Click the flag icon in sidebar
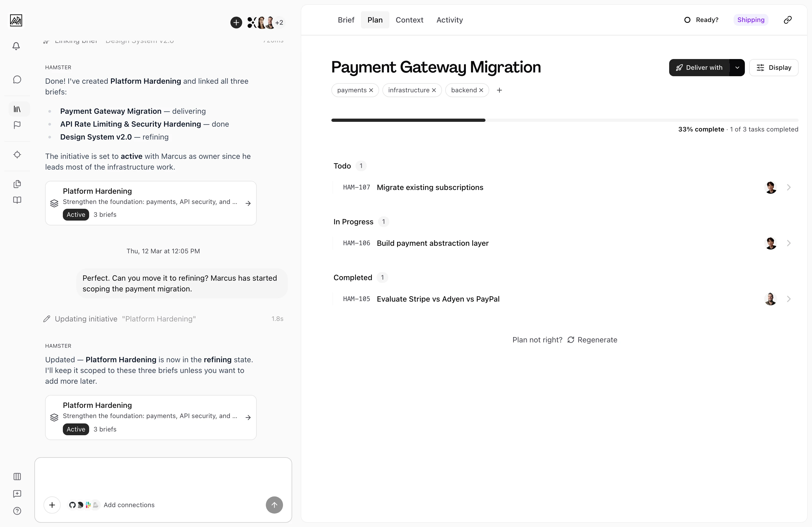This screenshot has width=812, height=527. (17, 125)
